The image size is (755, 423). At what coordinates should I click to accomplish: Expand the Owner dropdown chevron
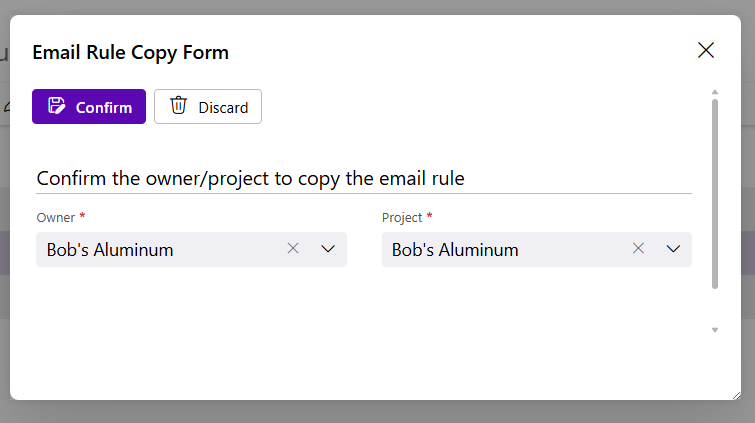pyautogui.click(x=328, y=249)
